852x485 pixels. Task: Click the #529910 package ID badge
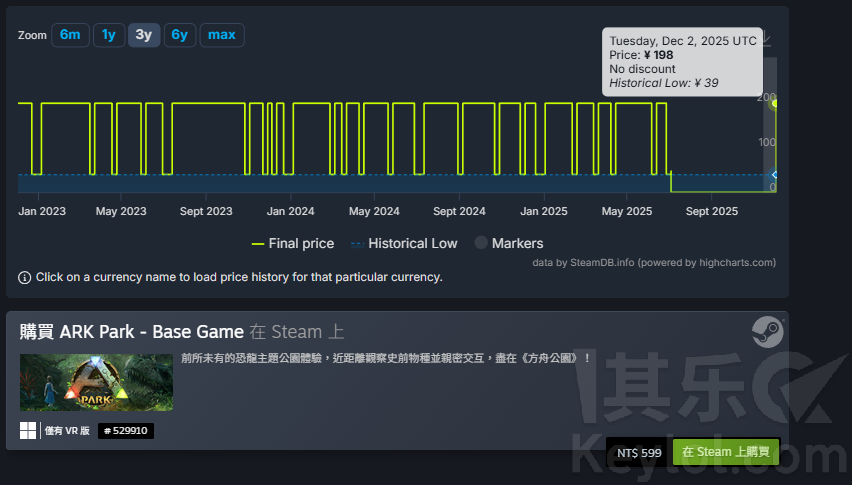point(126,431)
